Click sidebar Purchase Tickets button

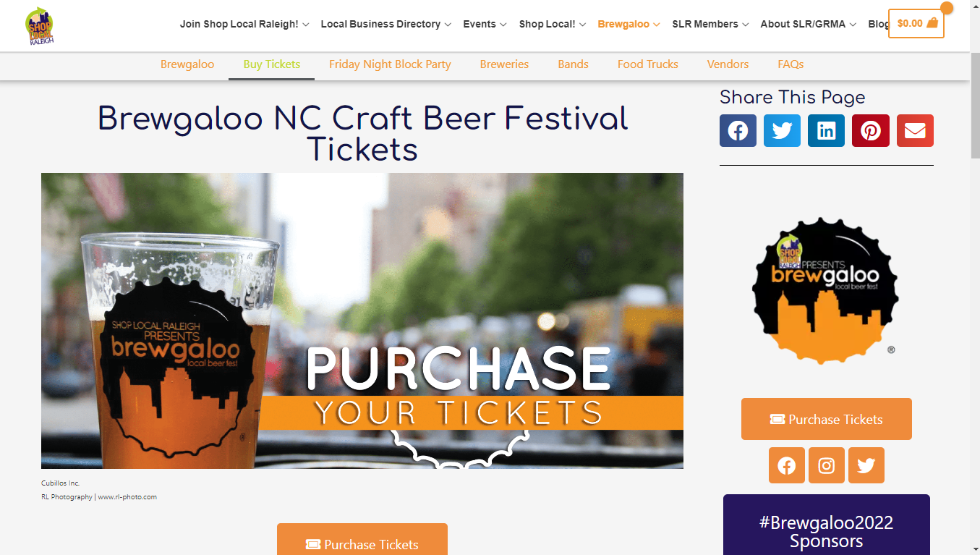(x=826, y=419)
